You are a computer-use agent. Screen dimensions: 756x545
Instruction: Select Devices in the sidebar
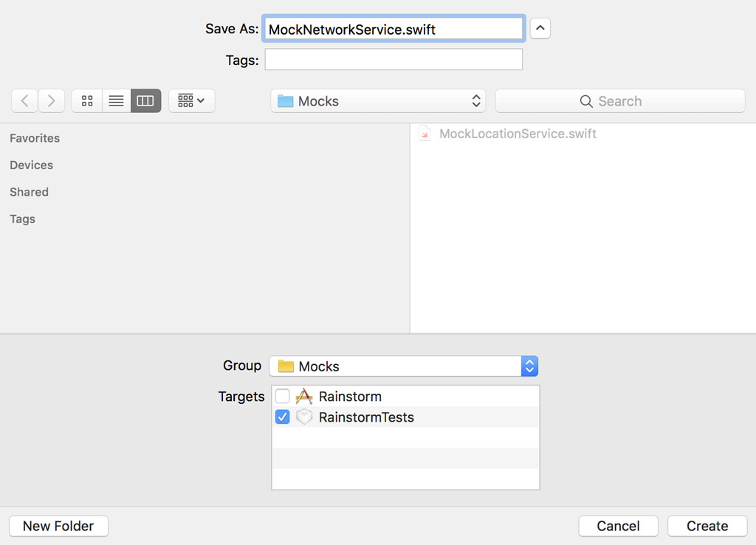(31, 165)
